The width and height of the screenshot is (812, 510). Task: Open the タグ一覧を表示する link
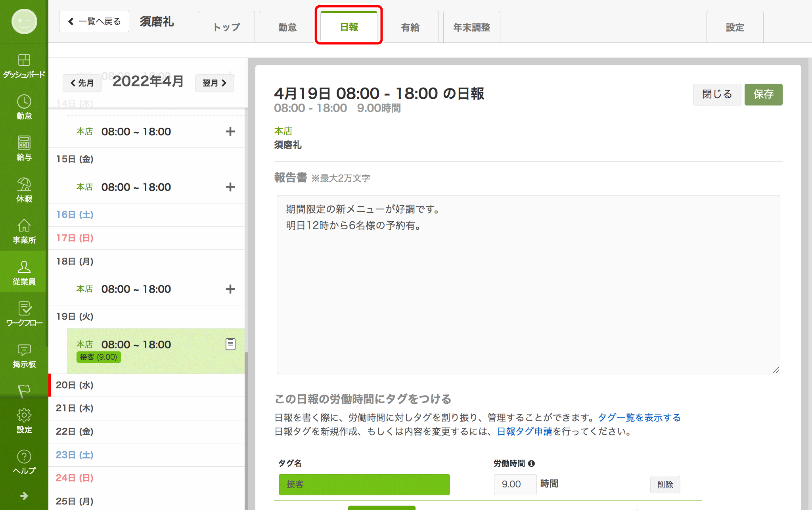(638, 417)
